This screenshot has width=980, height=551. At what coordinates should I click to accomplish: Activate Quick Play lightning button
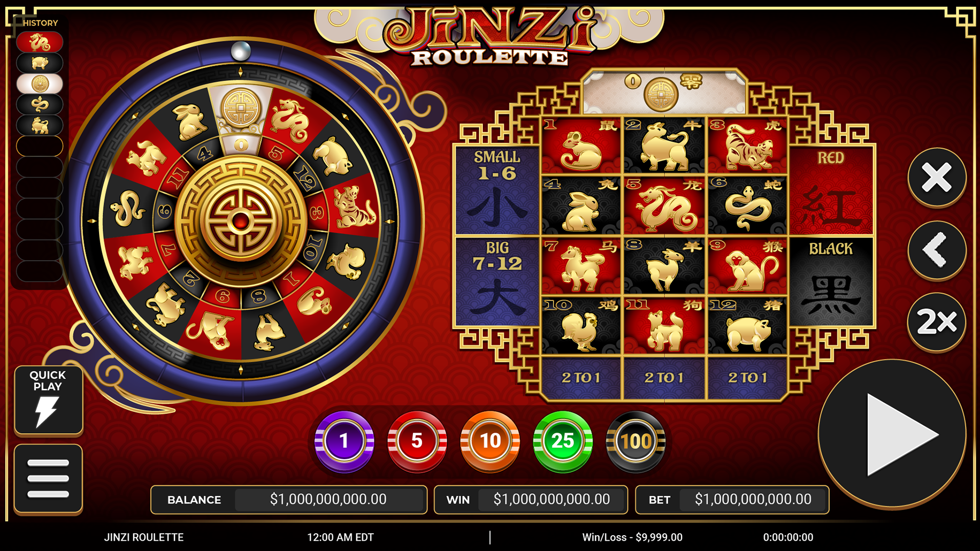48,400
